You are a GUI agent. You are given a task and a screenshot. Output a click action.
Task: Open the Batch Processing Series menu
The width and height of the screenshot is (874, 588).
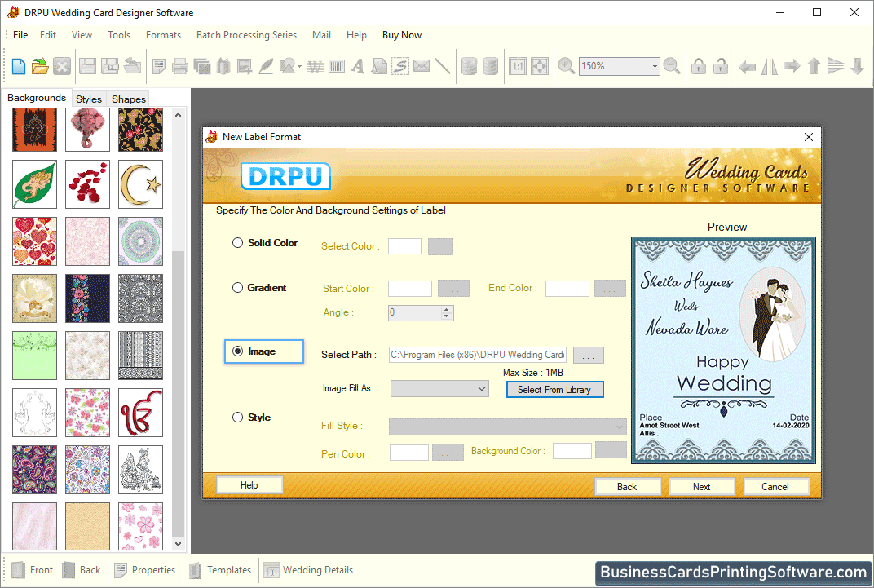point(246,34)
